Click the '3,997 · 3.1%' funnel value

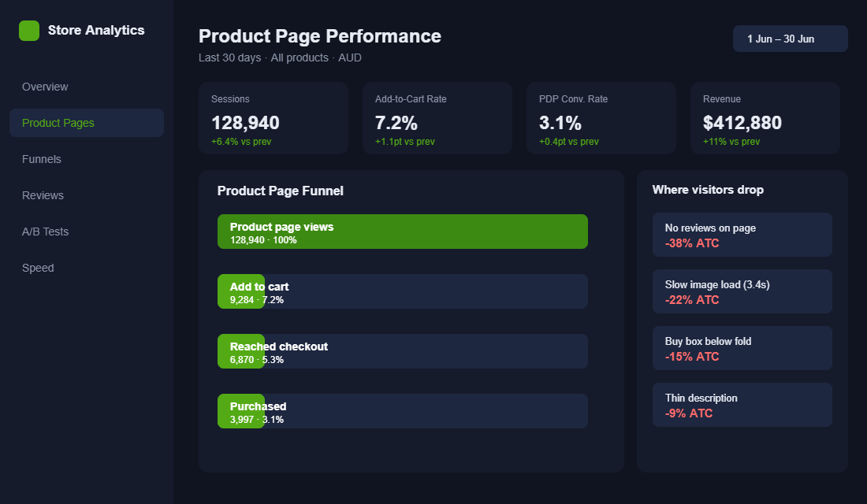coord(257,420)
